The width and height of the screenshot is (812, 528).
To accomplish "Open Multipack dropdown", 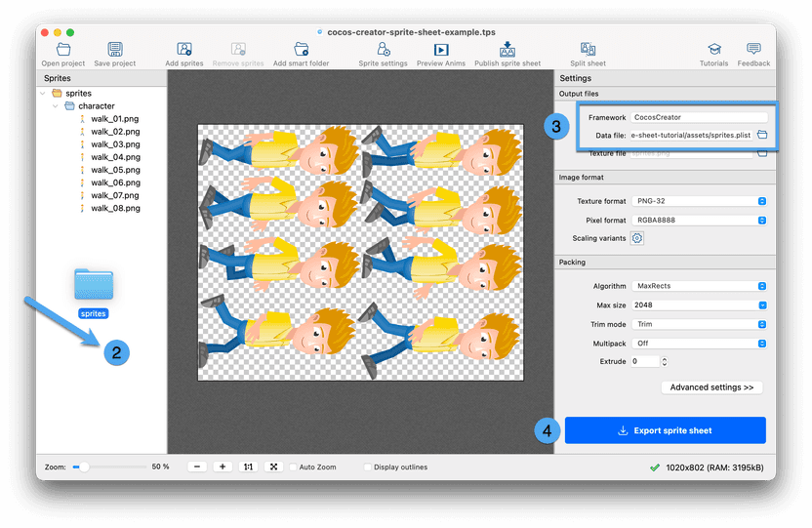I will coord(699,344).
